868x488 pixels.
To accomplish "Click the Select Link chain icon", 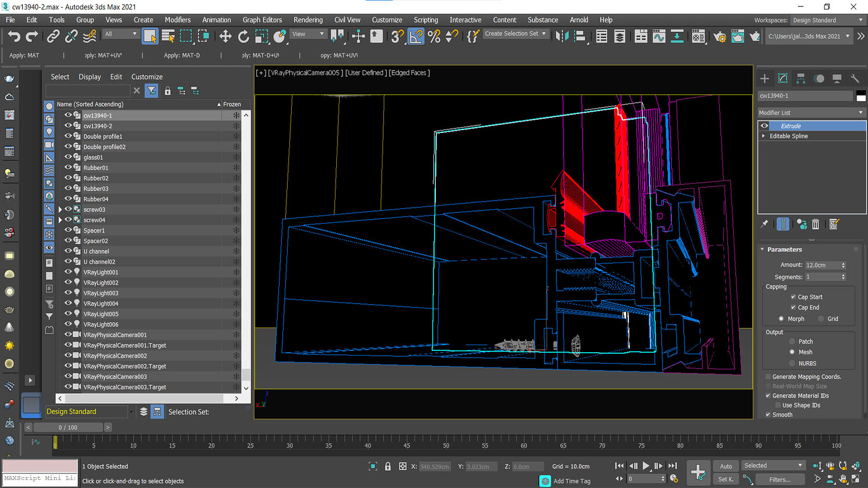I will (53, 36).
